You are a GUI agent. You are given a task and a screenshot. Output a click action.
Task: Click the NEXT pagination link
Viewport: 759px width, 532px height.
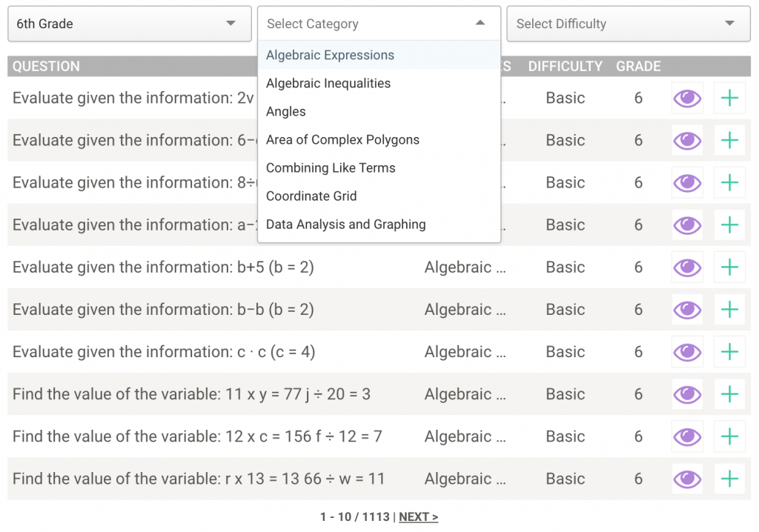click(418, 516)
